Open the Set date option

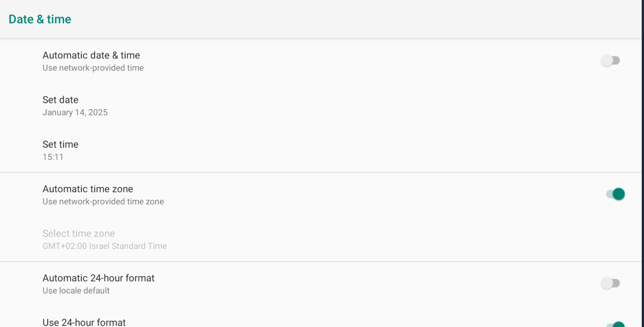pos(60,100)
